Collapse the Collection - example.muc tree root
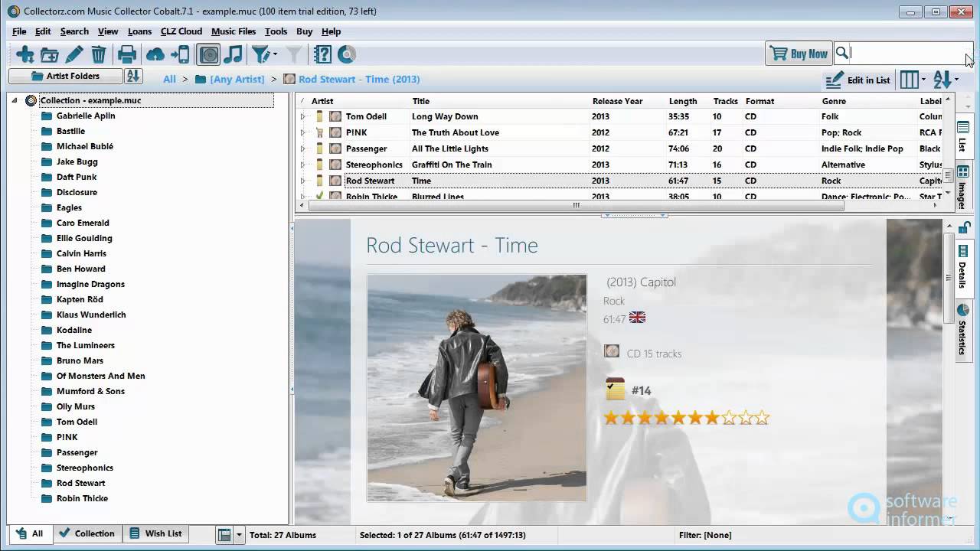980x551 pixels. (x=15, y=100)
